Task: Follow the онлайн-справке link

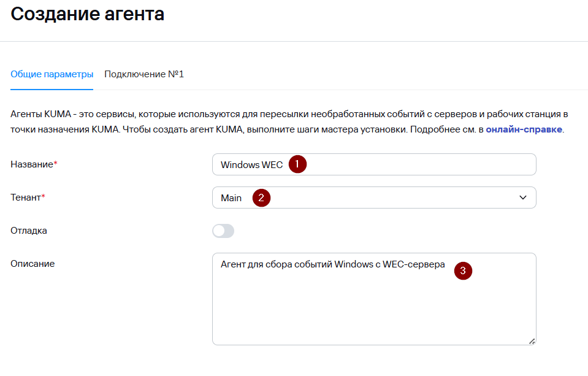Action: coord(524,130)
